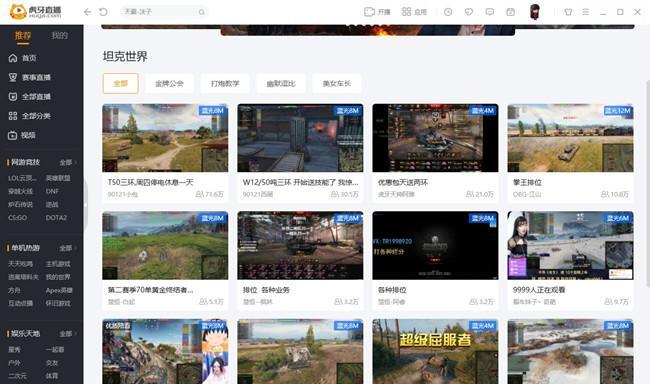This screenshot has width=650, height=384.
Task: Expand 网游竞技 section via 全部 arrow
Action: [68, 163]
